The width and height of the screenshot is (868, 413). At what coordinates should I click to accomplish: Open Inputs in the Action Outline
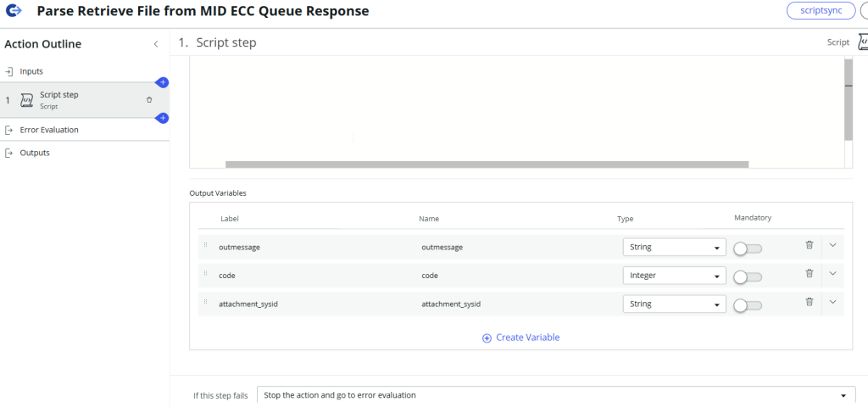(31, 71)
